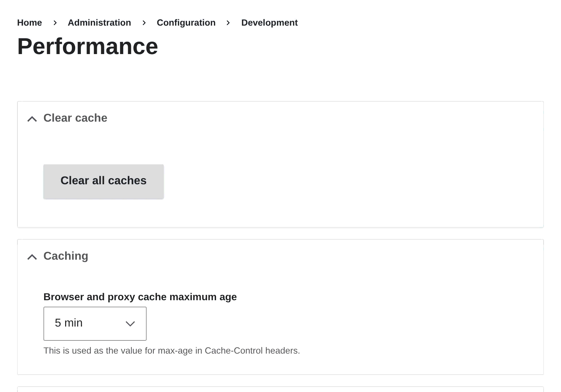
Task: Open the cache maximum age dropdown
Action: coord(95,323)
